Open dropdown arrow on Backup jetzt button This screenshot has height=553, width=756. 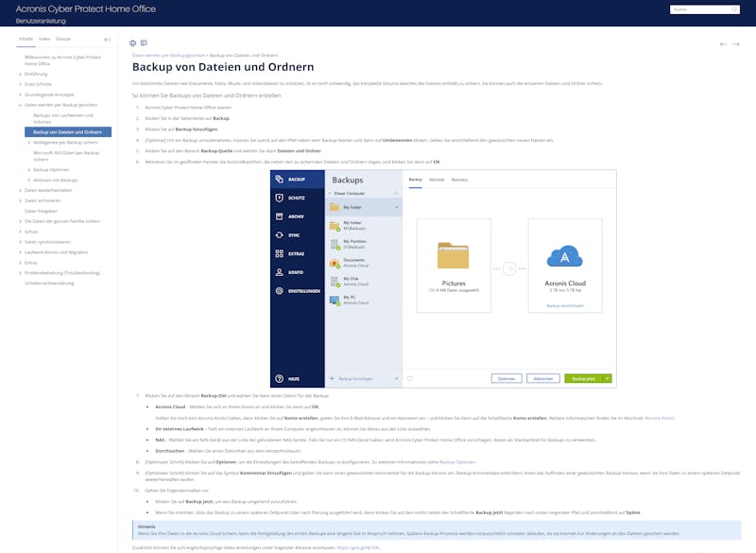click(x=608, y=378)
